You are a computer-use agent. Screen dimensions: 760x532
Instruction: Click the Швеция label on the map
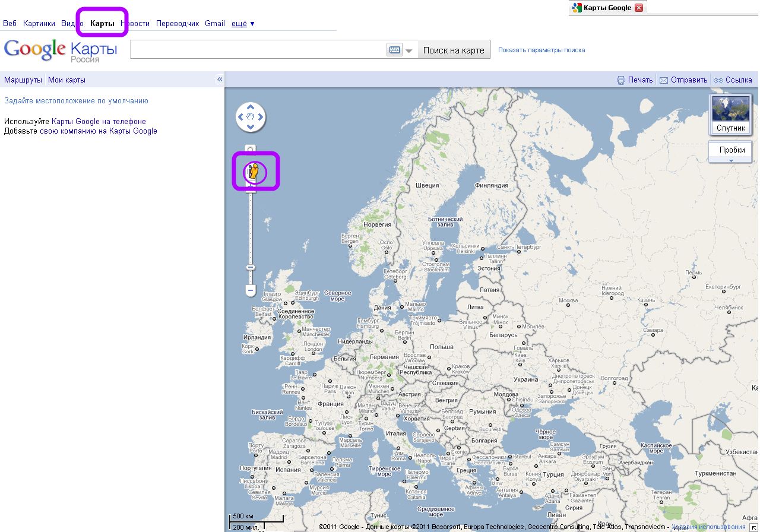(427, 185)
